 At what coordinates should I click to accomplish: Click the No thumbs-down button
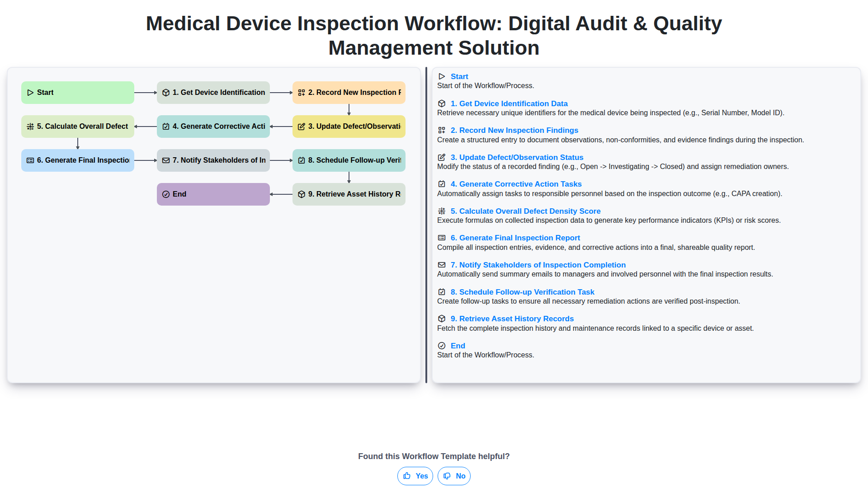click(454, 476)
